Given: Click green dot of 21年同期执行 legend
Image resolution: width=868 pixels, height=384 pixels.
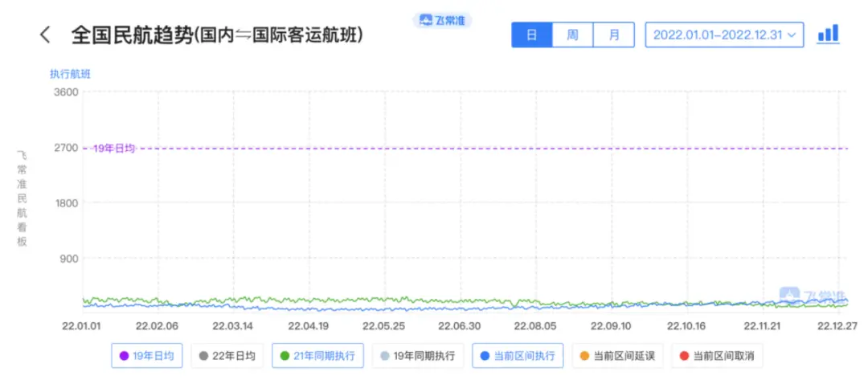Looking at the screenshot, I should click(285, 356).
